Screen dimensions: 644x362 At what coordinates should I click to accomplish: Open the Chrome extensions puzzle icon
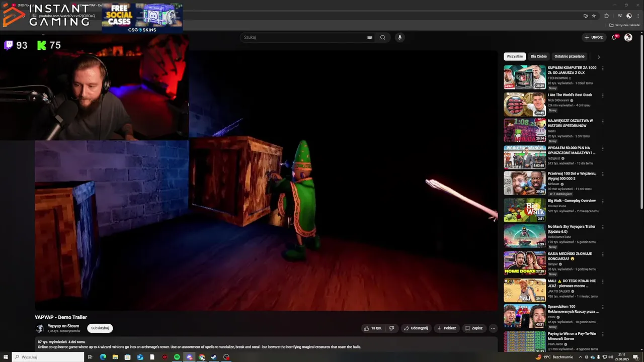(x=606, y=16)
